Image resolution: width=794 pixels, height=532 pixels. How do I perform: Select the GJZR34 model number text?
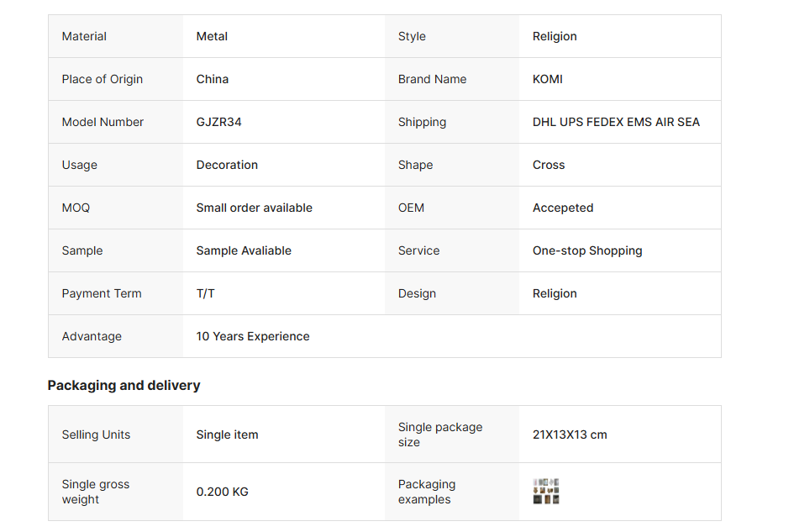[x=218, y=122]
